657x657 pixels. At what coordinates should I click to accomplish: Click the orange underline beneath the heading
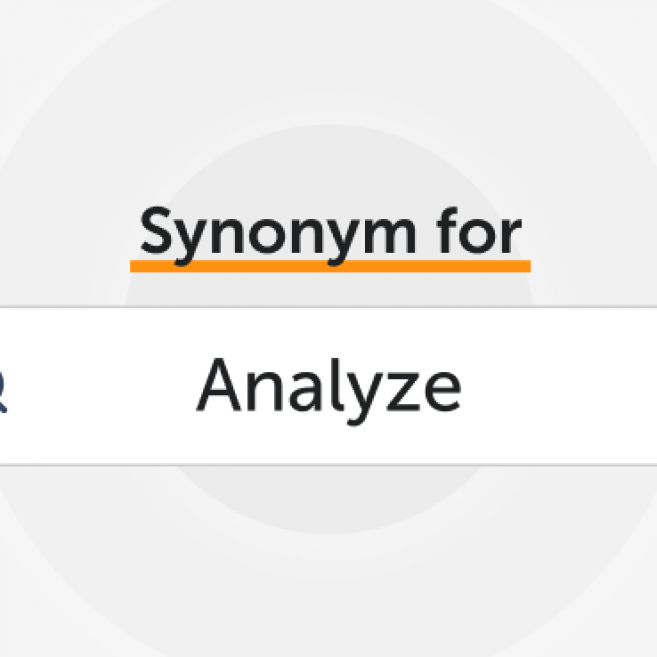pyautogui.click(x=330, y=266)
